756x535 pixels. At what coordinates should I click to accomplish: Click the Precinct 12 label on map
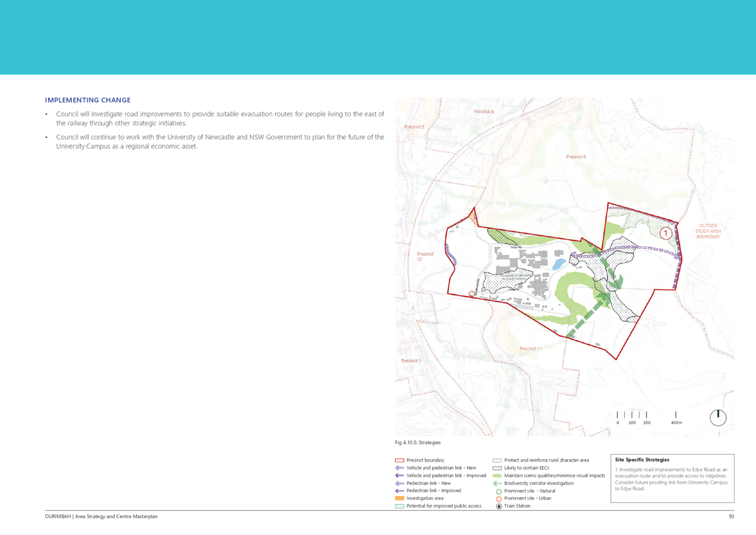pos(425,256)
